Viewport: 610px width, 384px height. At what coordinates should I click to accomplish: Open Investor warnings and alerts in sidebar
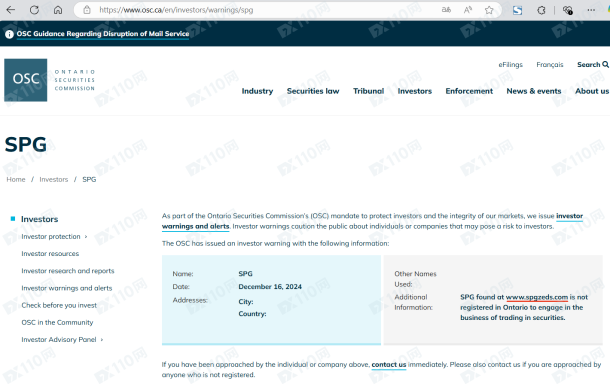pos(67,288)
